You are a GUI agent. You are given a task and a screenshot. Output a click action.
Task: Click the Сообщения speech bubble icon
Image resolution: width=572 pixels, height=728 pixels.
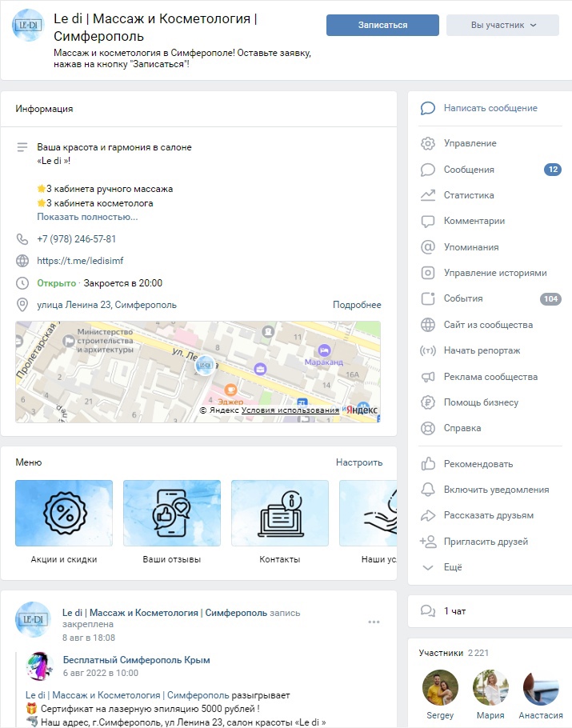428,170
